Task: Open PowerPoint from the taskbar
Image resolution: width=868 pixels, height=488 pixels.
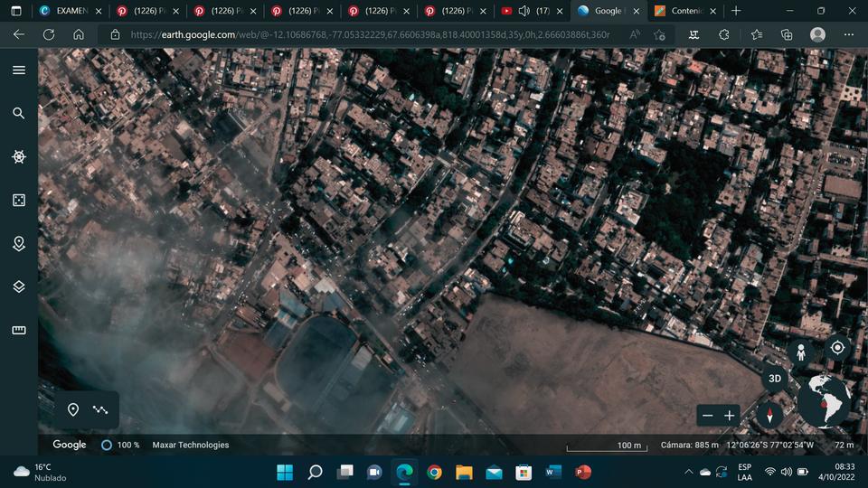Action: coord(583,472)
